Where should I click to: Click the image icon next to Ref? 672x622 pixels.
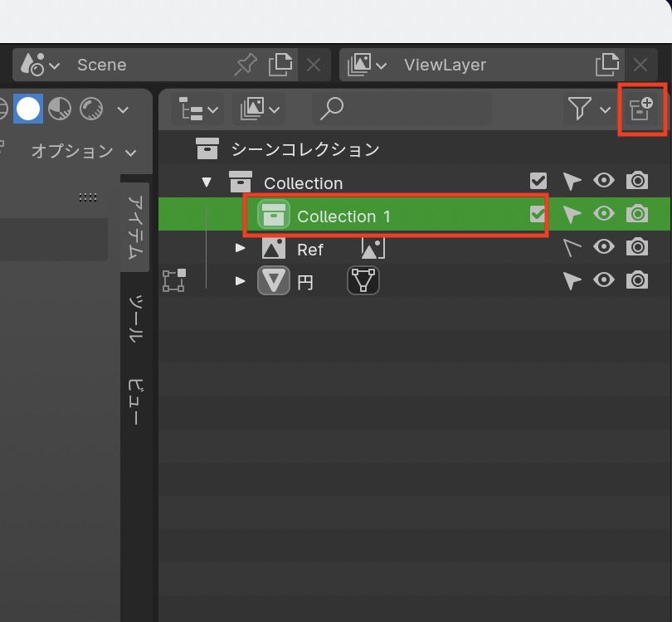(x=372, y=247)
